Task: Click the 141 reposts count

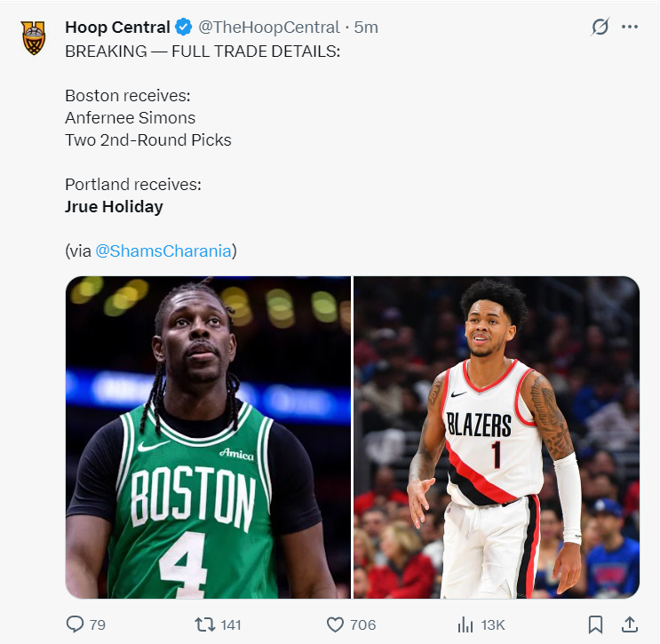Action: click(231, 625)
